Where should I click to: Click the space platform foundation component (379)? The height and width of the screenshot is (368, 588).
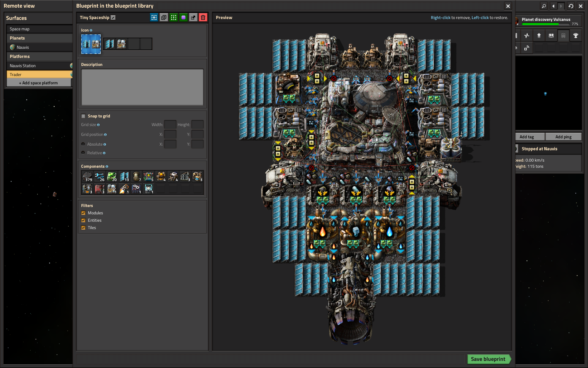click(87, 177)
